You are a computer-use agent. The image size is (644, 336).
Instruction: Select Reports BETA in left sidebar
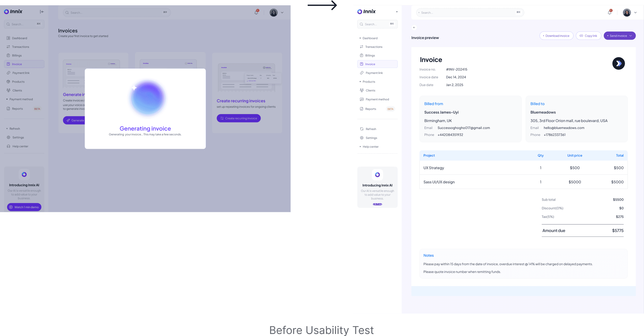pos(17,109)
